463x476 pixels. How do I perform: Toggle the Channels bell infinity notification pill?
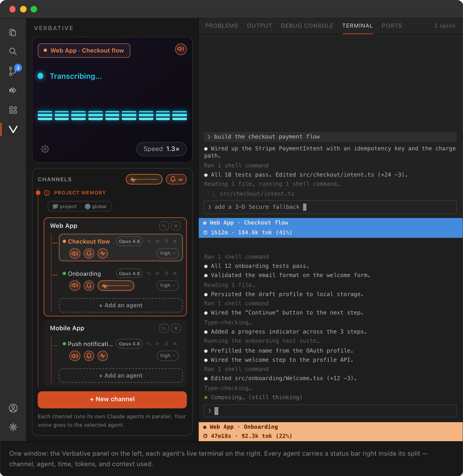click(176, 179)
